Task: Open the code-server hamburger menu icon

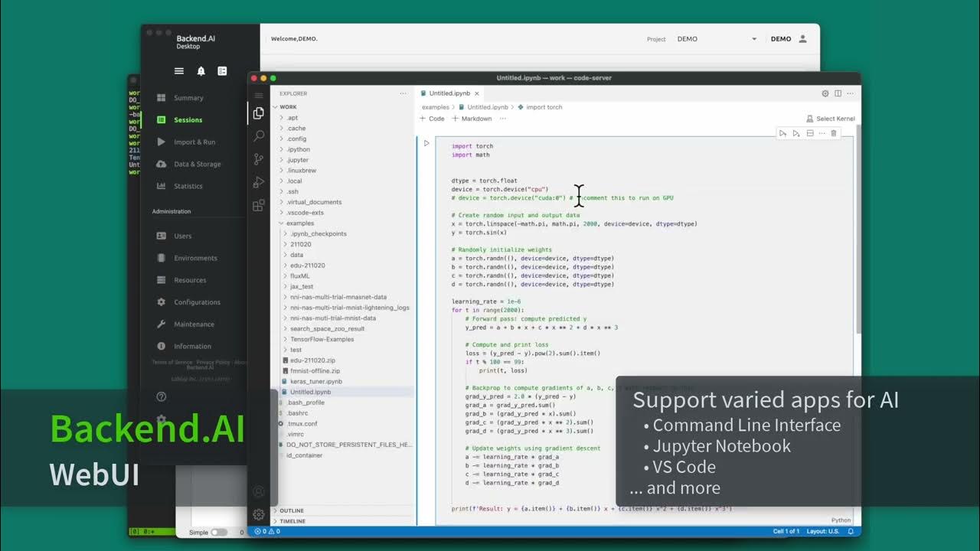Action: tap(259, 95)
